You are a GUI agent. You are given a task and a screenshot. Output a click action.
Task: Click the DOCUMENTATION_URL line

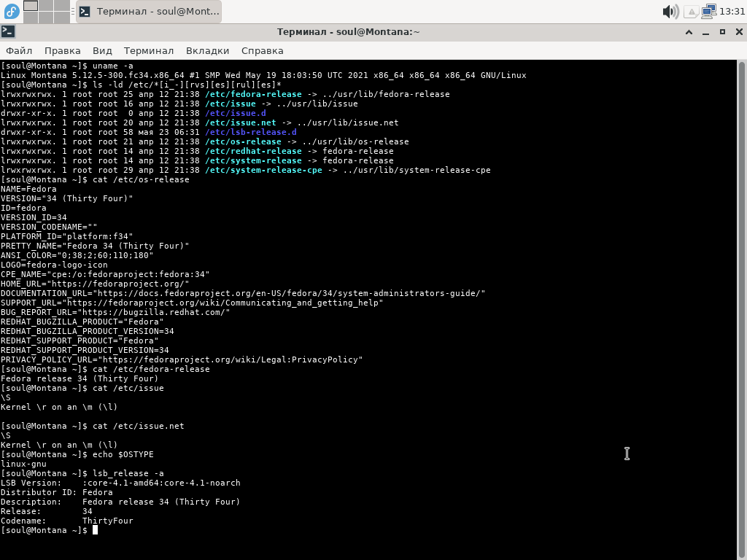click(243, 293)
